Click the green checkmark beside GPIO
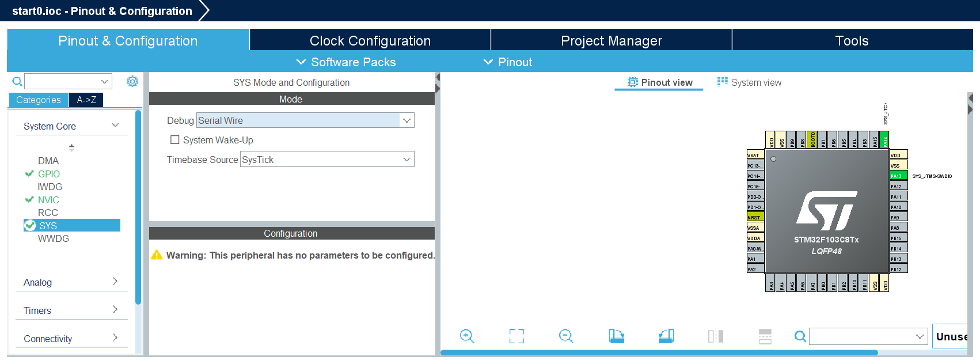980x364 pixels. tap(29, 173)
